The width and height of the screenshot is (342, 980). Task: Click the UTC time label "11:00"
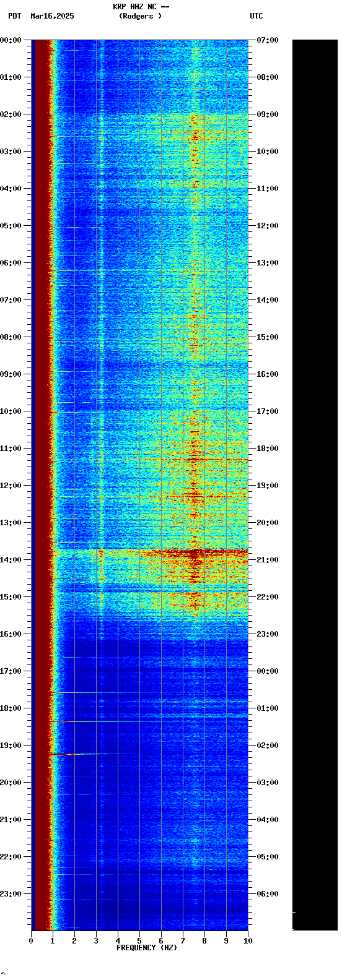[x=268, y=189]
